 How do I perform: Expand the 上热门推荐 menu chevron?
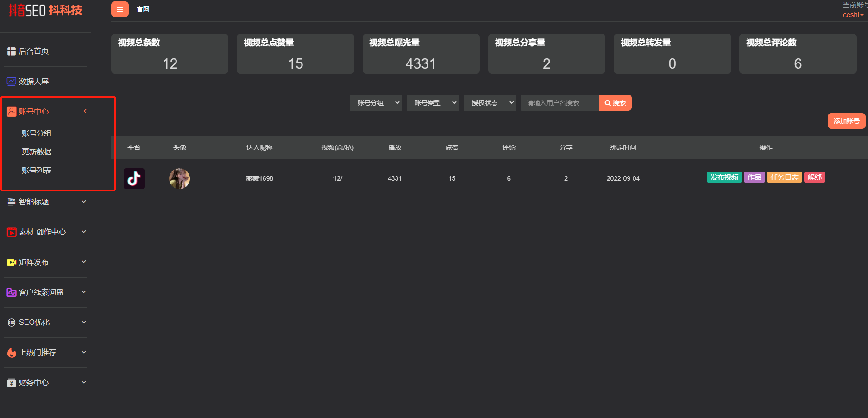84,352
